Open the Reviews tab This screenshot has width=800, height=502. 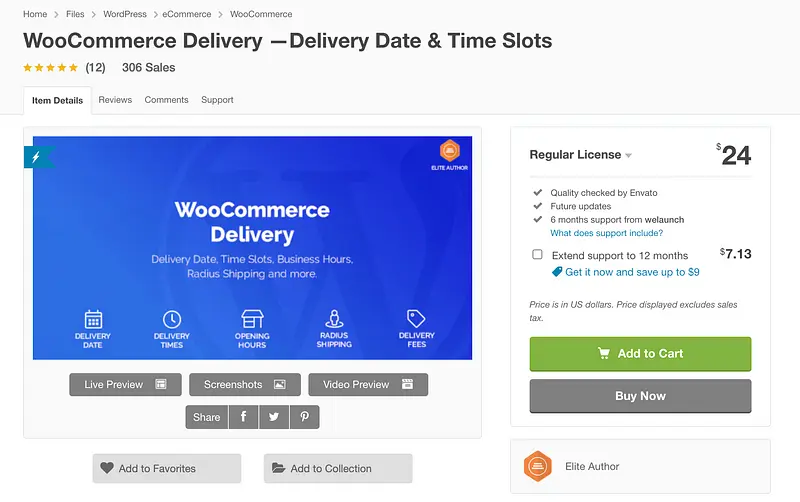115,100
